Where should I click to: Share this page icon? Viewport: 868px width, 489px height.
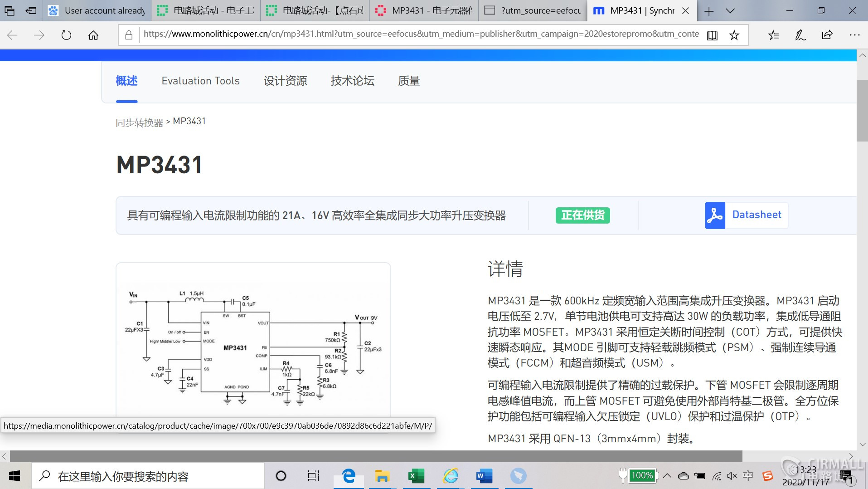click(827, 35)
